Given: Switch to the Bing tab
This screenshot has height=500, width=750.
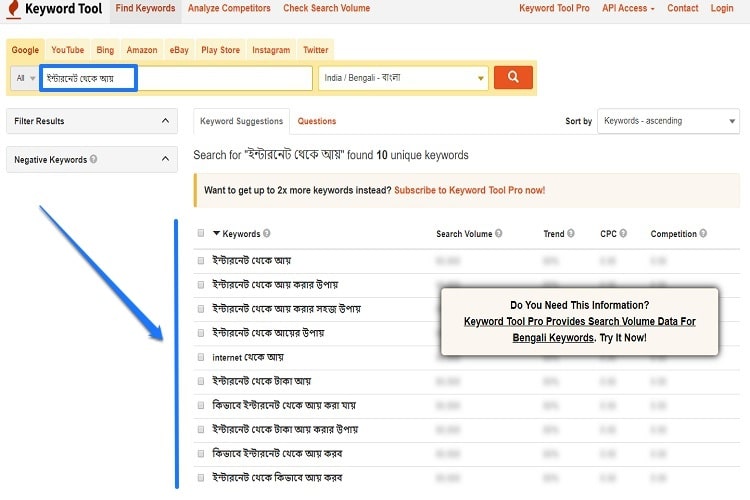Looking at the screenshot, I should click(105, 50).
